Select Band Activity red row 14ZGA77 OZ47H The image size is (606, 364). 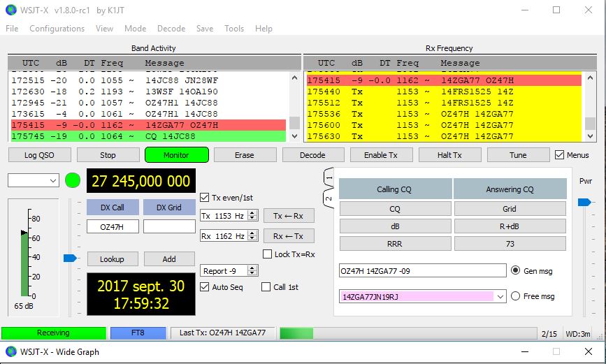pyautogui.click(x=148, y=125)
